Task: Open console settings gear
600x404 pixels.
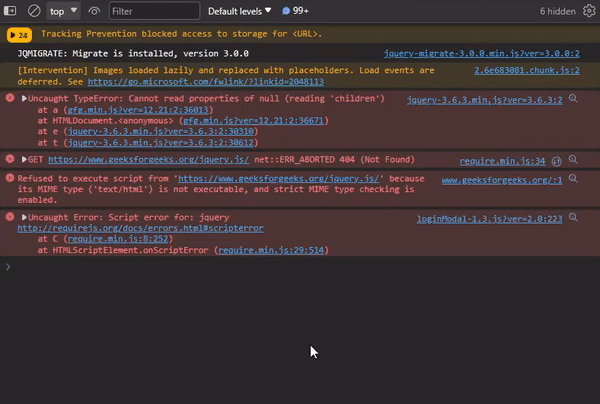Action: pos(589,11)
